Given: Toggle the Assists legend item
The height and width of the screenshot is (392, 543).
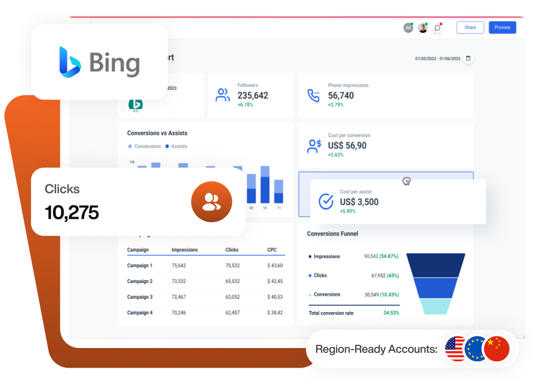Looking at the screenshot, I should coord(176,146).
